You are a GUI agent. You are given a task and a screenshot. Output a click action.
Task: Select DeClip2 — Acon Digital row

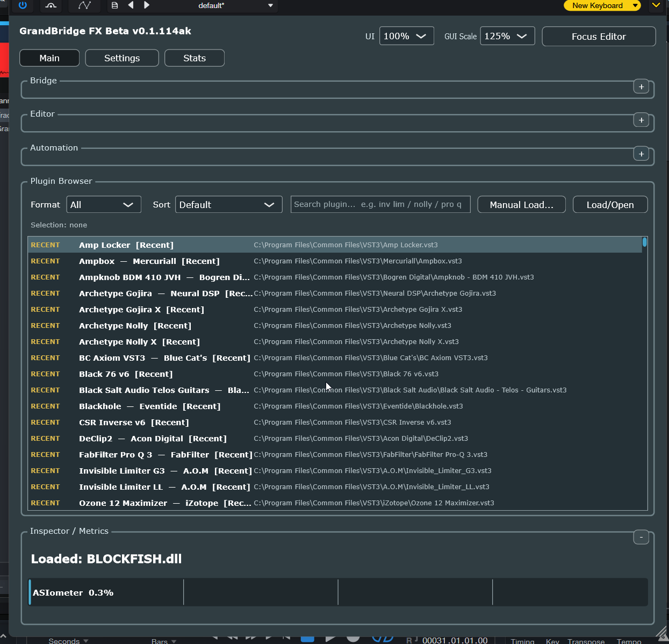pyautogui.click(x=335, y=438)
